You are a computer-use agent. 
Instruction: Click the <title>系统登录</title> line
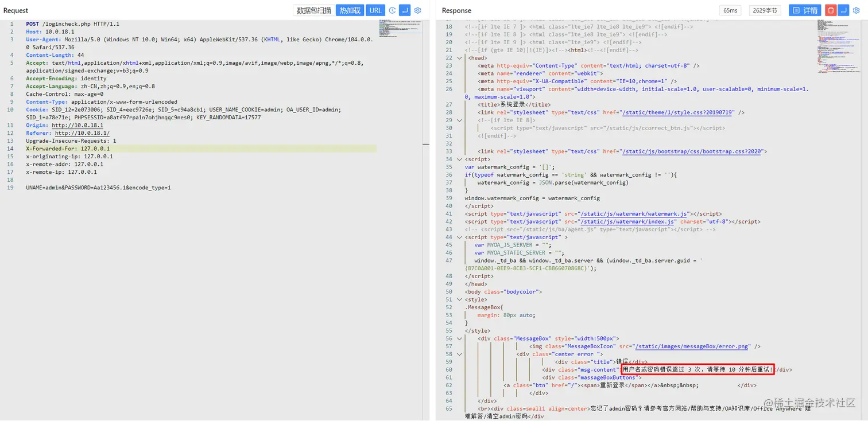pyautogui.click(x=514, y=105)
